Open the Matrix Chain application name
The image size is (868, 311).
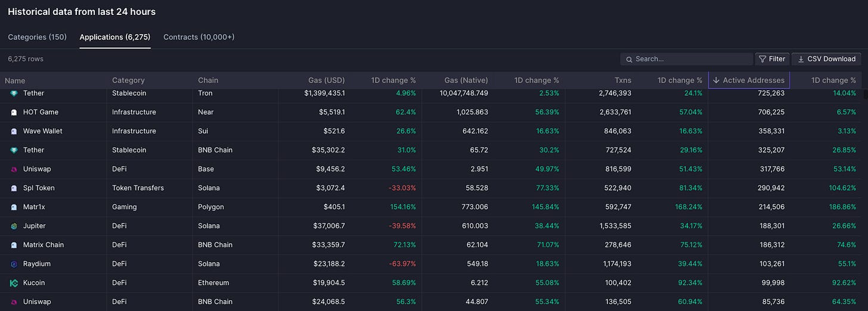tap(44, 245)
